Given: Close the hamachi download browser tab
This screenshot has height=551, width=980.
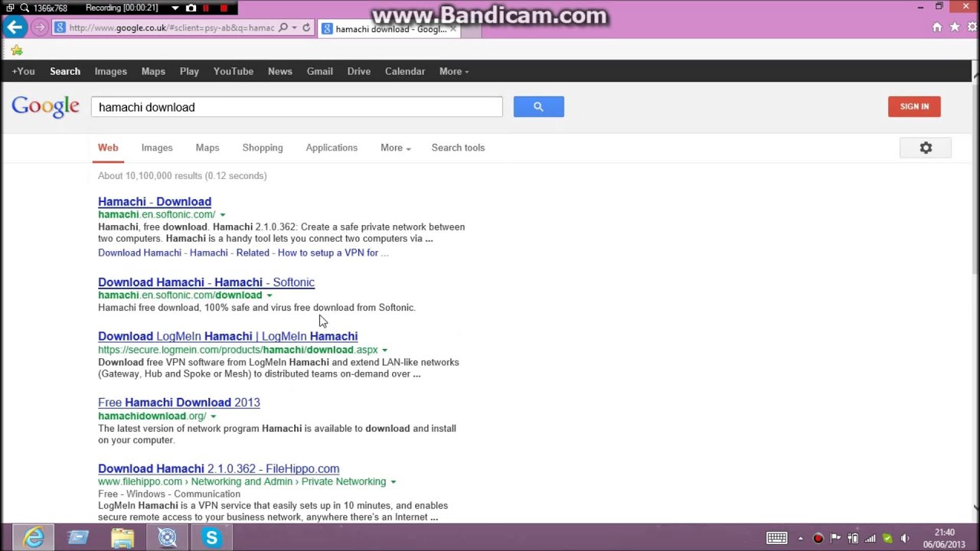Looking at the screenshot, I should pyautogui.click(x=453, y=29).
